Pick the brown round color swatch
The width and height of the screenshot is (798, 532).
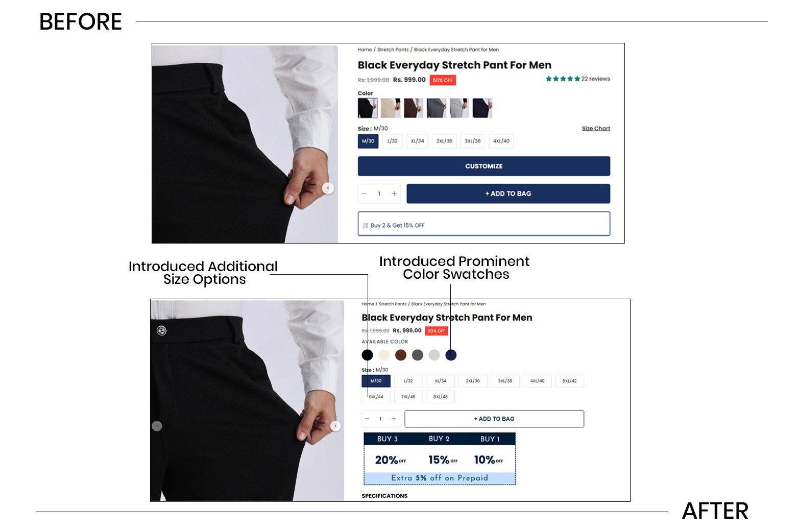point(401,355)
